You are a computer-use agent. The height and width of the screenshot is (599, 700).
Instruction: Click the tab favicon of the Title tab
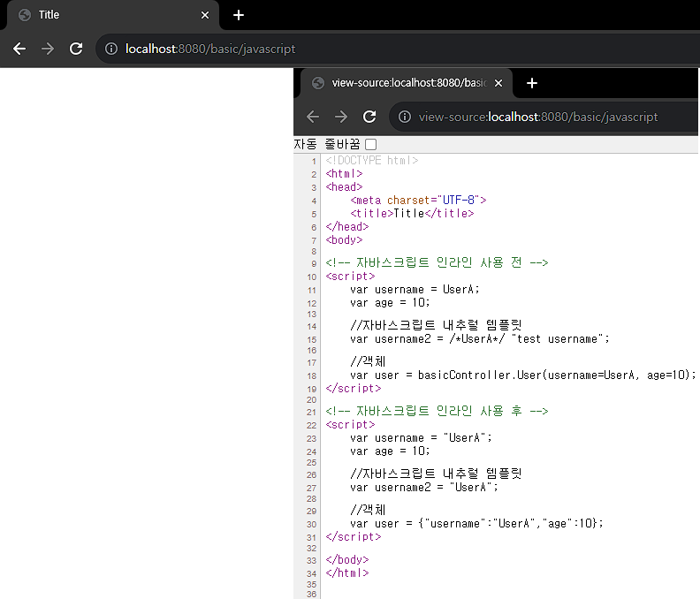click(x=25, y=15)
